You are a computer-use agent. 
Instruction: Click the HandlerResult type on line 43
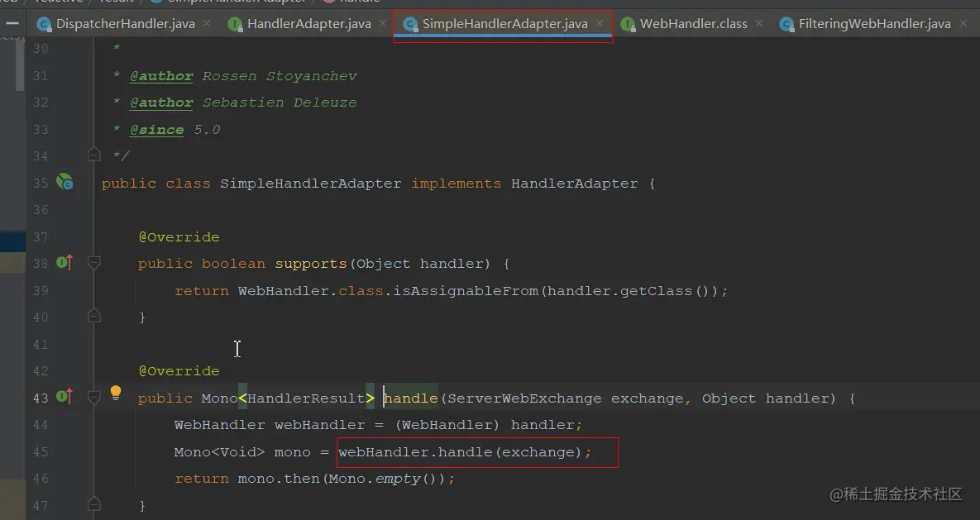tap(306, 398)
